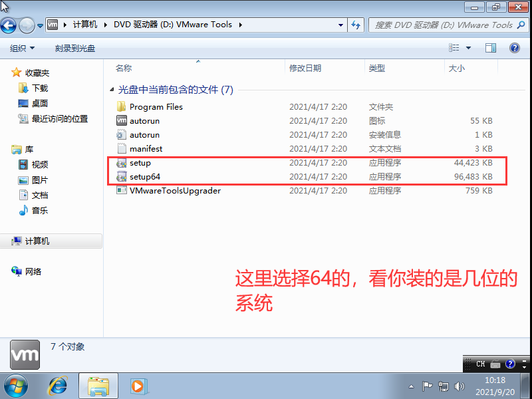
Task: Click the volume speaker tray icon
Action: tap(460, 386)
